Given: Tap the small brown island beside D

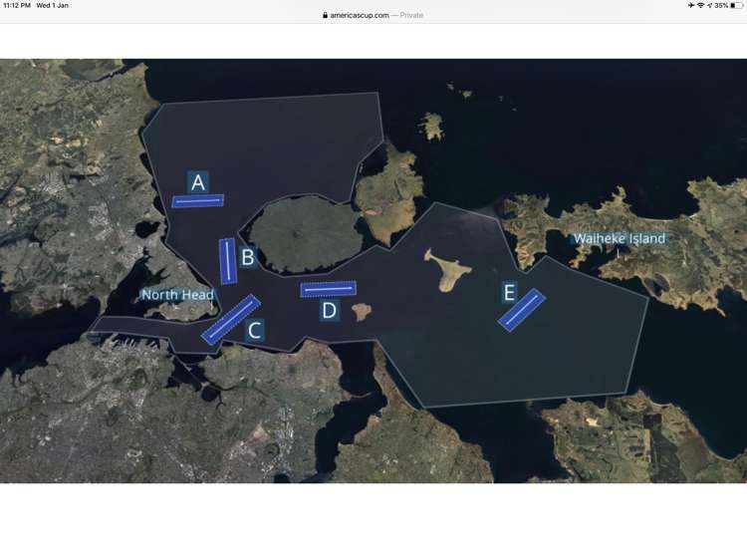Looking at the screenshot, I should (x=361, y=312).
